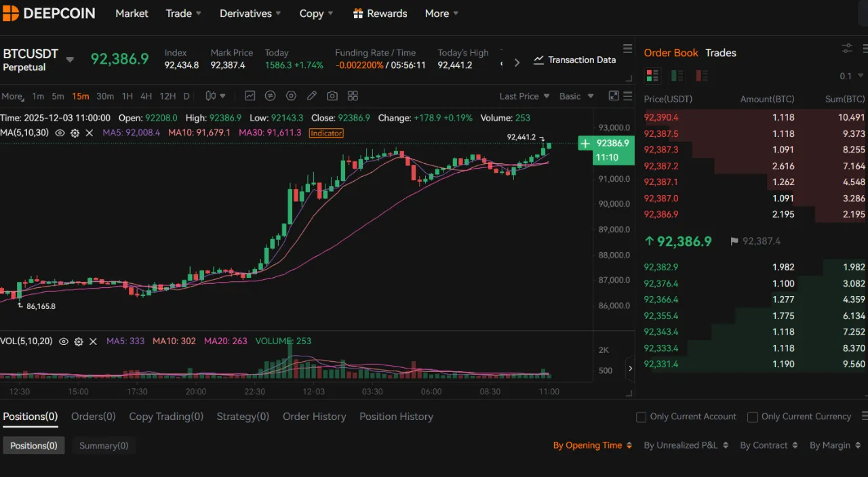Open MA indicator settings gear
Viewport: 868px width, 477px height.
click(75, 133)
